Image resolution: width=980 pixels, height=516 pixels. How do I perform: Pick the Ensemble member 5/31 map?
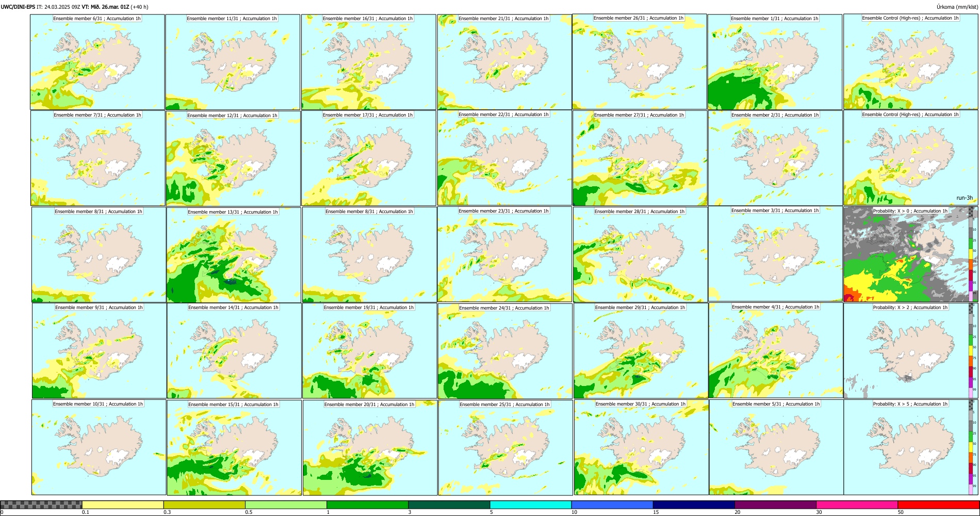click(x=776, y=447)
